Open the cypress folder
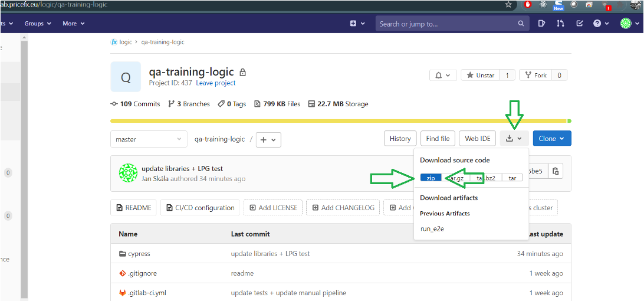The width and height of the screenshot is (644, 301). (x=139, y=254)
